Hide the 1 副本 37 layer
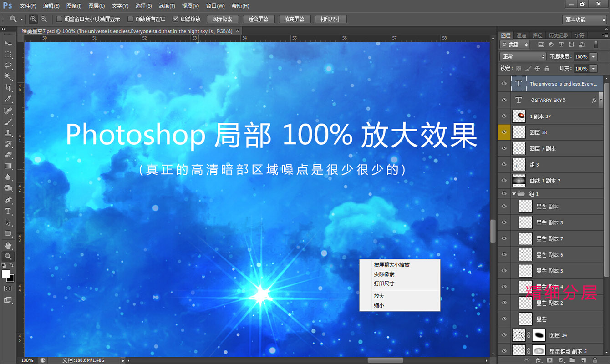Screen dimensions: 610x364 point(504,116)
